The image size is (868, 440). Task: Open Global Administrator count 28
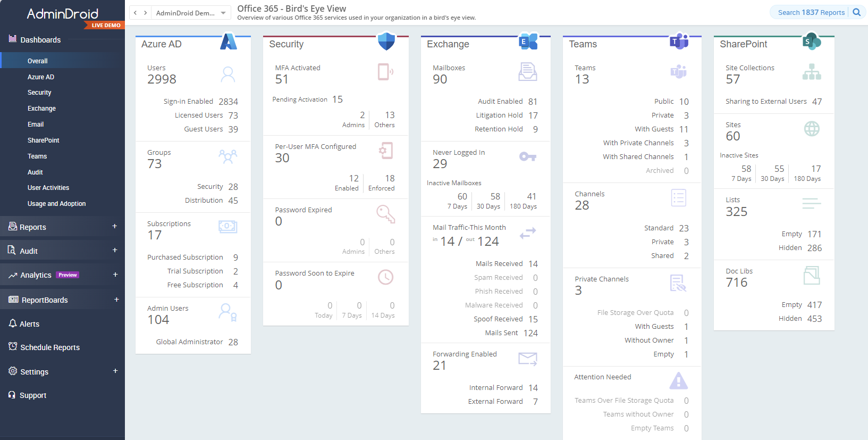233,342
